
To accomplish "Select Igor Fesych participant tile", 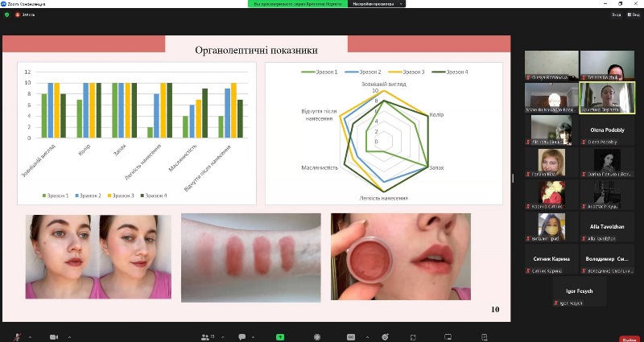I will coord(579,291).
